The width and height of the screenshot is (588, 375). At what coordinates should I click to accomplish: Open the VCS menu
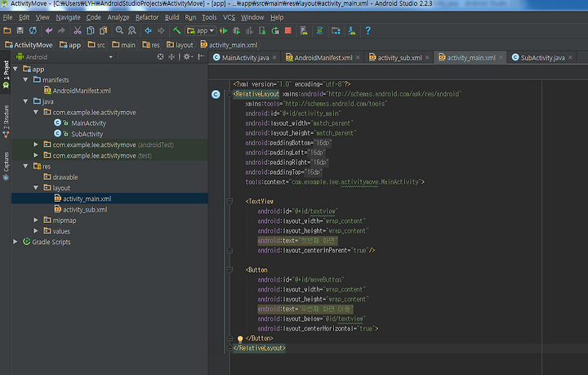(x=229, y=17)
